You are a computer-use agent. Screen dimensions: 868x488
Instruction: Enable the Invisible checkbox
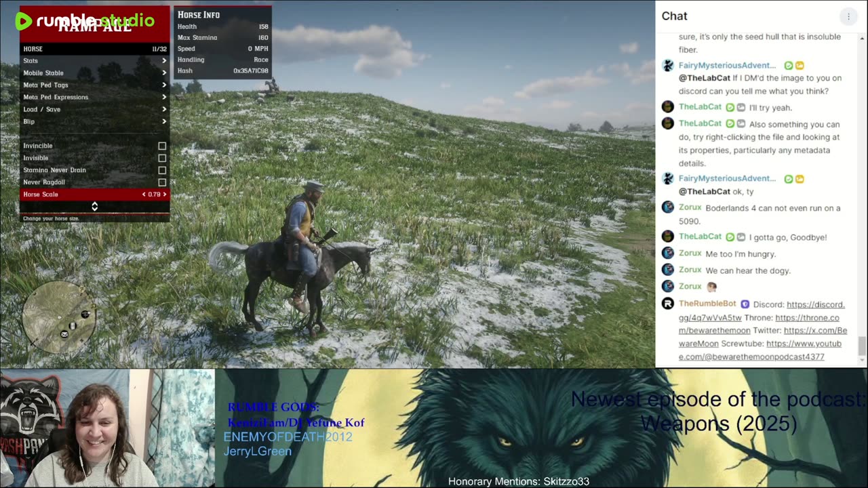pyautogui.click(x=162, y=158)
